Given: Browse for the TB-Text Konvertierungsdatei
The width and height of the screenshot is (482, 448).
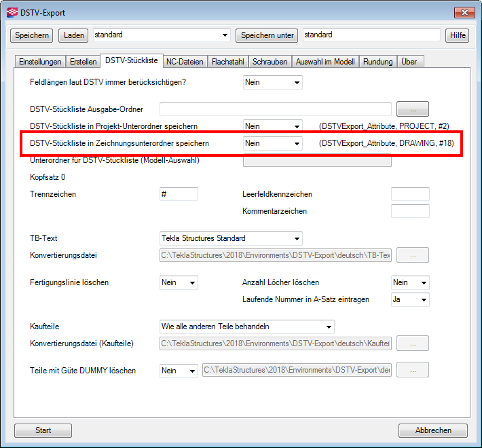Looking at the screenshot, I should pos(413,255).
